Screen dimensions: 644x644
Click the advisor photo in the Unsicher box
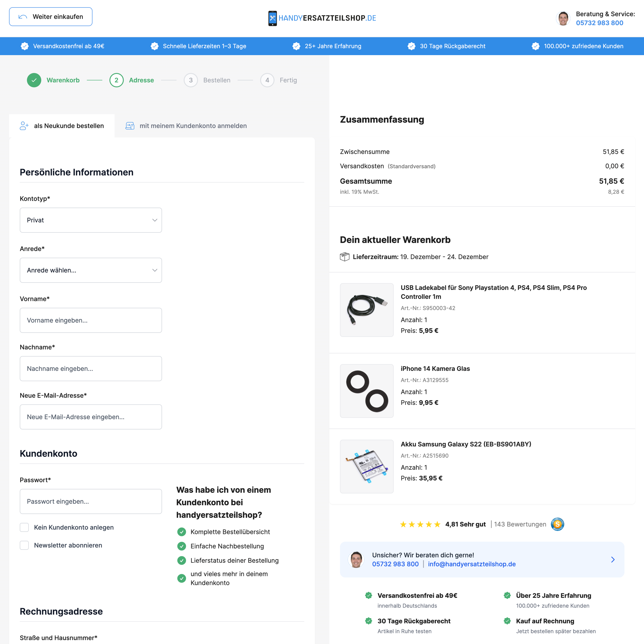[x=356, y=559]
